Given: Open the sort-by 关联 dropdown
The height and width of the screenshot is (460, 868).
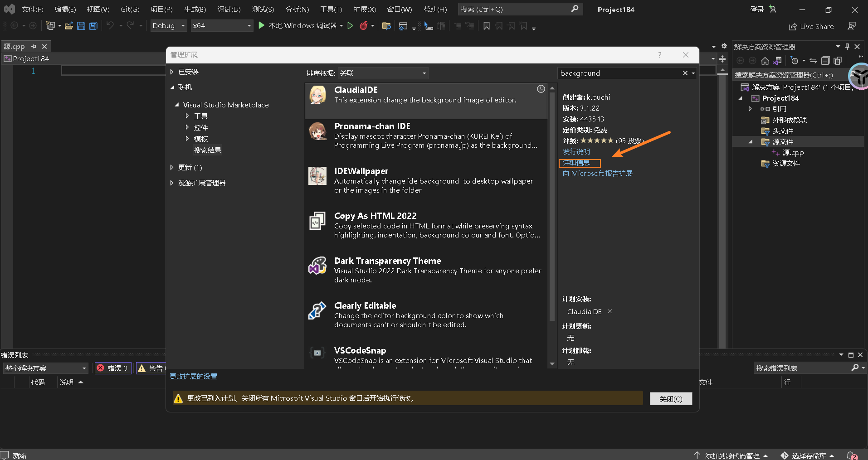Looking at the screenshot, I should click(x=383, y=73).
